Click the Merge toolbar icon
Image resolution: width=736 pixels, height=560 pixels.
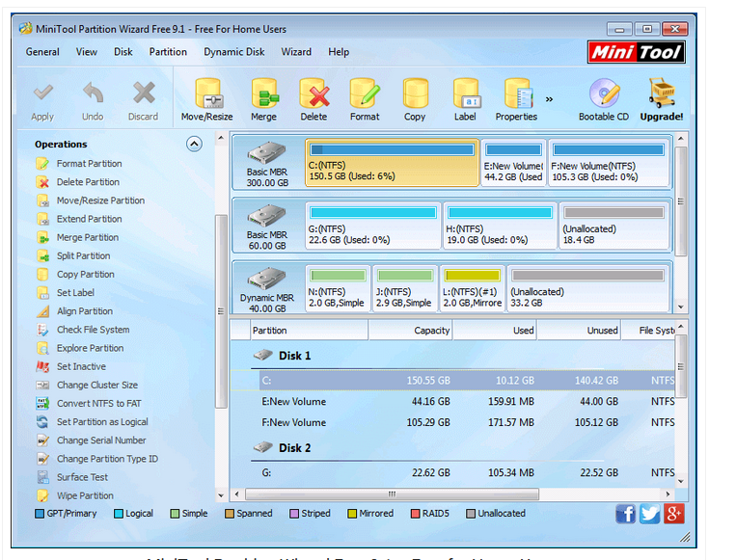[x=263, y=93]
